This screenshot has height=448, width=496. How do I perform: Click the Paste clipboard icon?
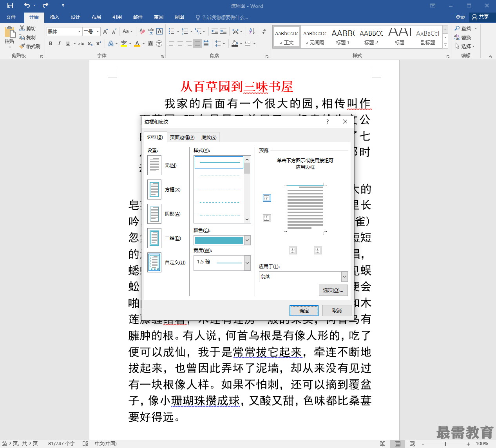pos(9,32)
